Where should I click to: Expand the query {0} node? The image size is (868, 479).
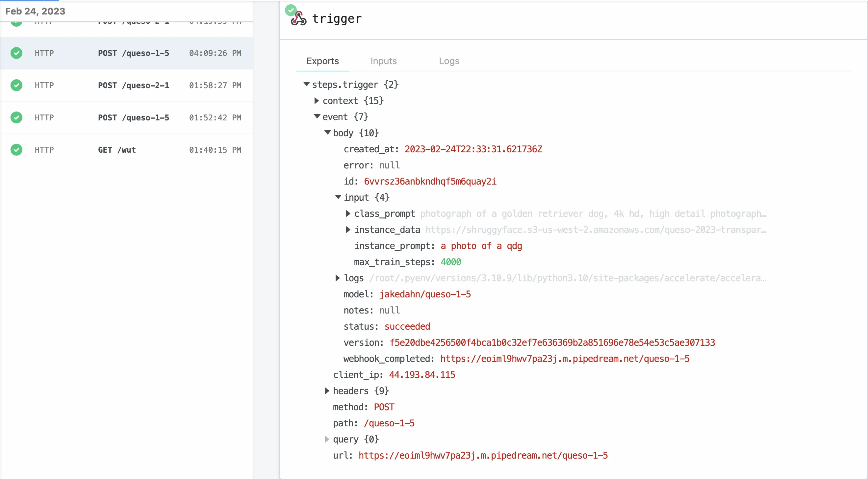[x=326, y=439]
